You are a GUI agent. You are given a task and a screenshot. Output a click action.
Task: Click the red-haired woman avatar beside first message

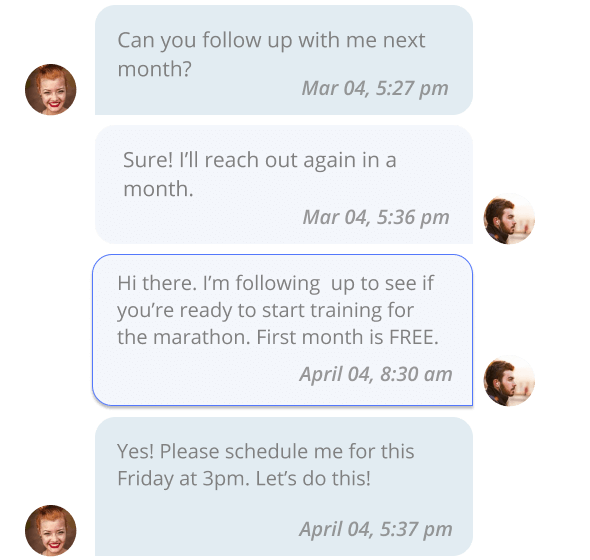[x=51, y=89]
